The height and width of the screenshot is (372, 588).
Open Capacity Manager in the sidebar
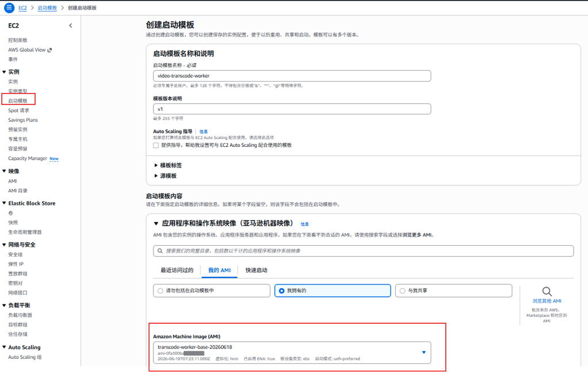[x=28, y=158]
